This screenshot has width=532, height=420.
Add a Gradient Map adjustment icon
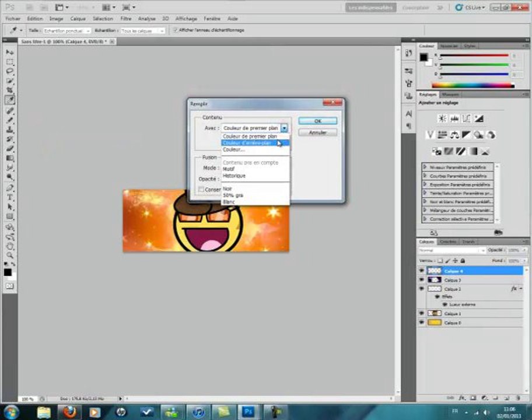click(473, 151)
